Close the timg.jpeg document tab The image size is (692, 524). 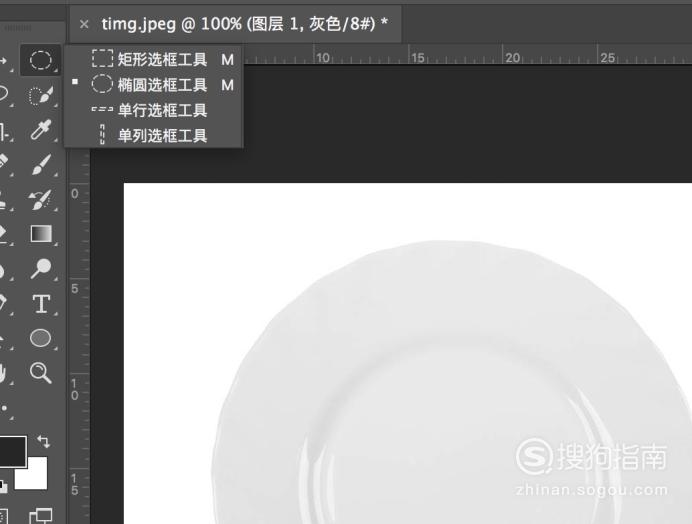coord(84,24)
